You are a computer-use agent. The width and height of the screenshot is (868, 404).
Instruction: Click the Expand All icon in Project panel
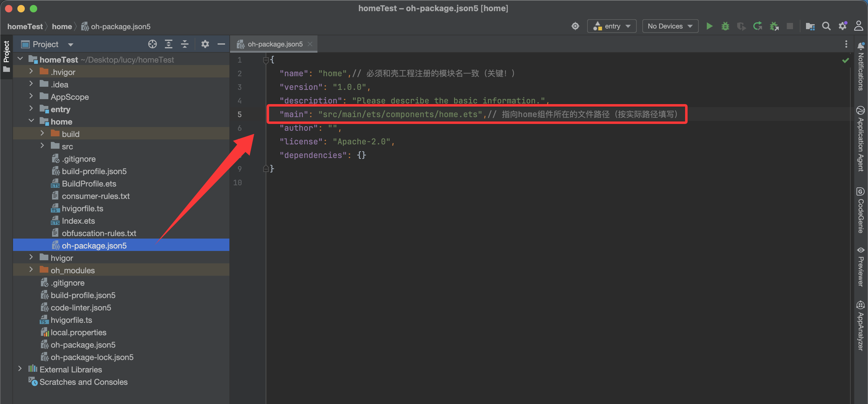[168, 44]
